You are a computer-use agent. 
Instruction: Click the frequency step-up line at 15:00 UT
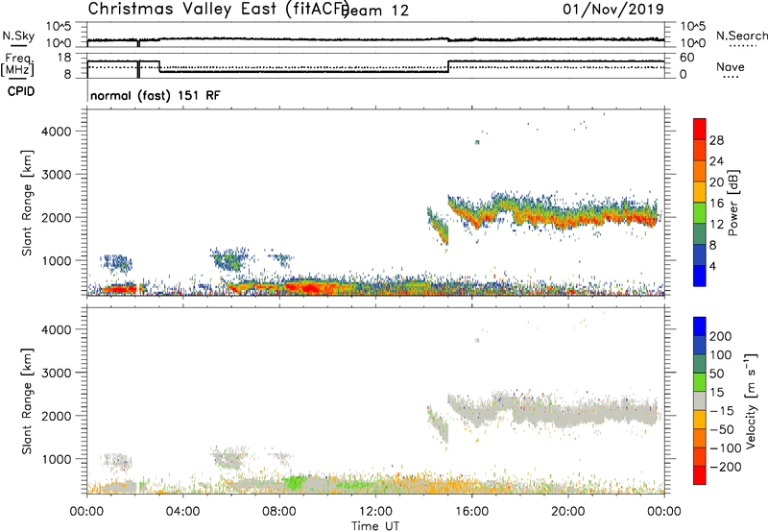tap(448, 66)
